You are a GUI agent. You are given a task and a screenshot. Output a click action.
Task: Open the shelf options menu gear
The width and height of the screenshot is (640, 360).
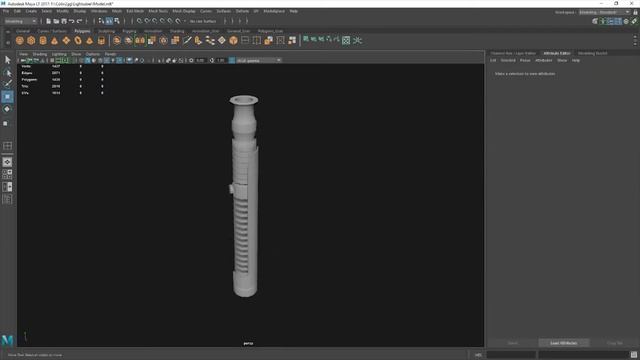click(x=8, y=42)
